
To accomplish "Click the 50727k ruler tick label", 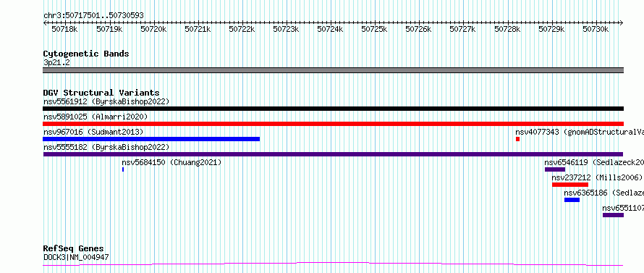I will click(462, 29).
